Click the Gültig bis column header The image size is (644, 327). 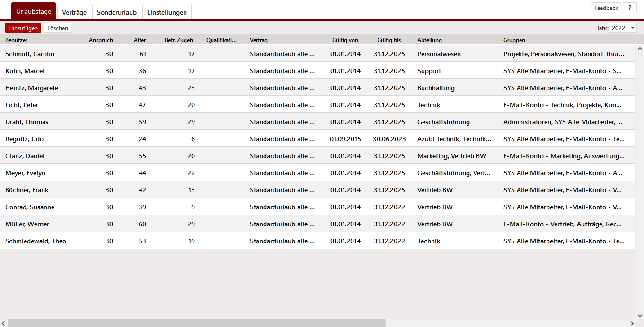[x=389, y=40]
